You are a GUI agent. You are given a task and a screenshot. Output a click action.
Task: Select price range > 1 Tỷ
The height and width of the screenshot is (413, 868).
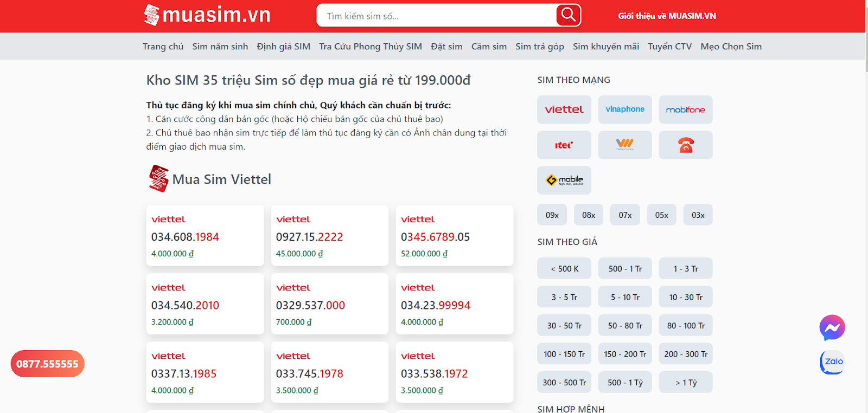tap(686, 382)
